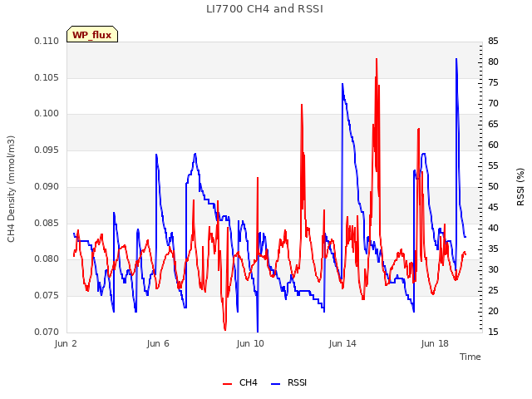
Task: Click the 0.110 left axis tick label
Action: coord(47,41)
